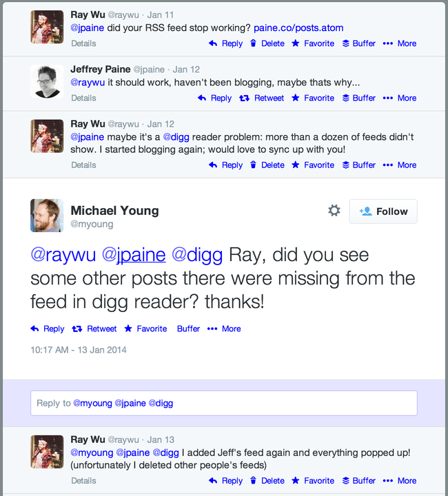This screenshot has width=448, height=496.
Task: Click the gear settings icon beside Follow
Action: (334, 211)
